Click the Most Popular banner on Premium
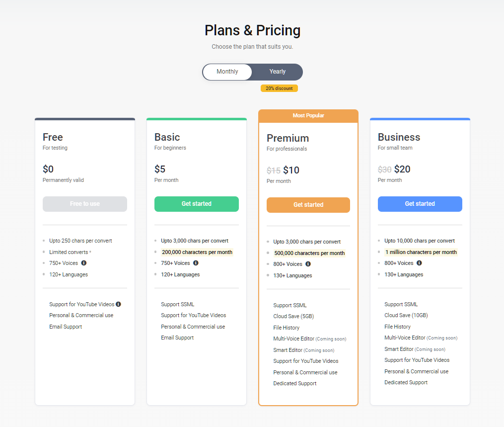Screen dimensions: 504x427 click(x=308, y=116)
